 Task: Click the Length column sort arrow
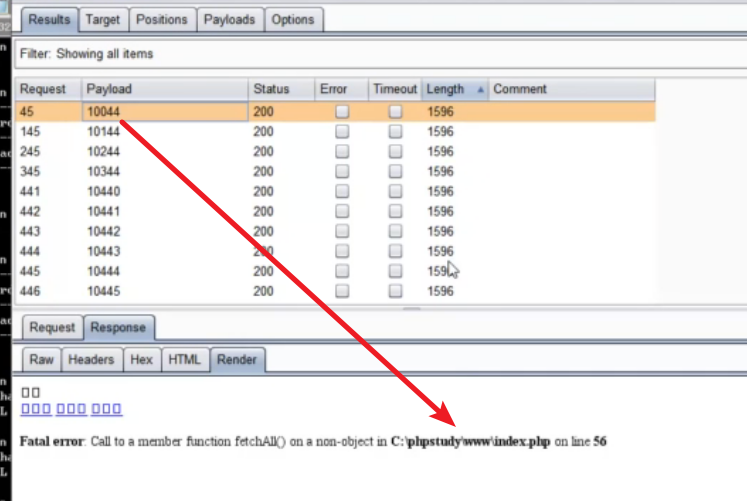pos(480,90)
